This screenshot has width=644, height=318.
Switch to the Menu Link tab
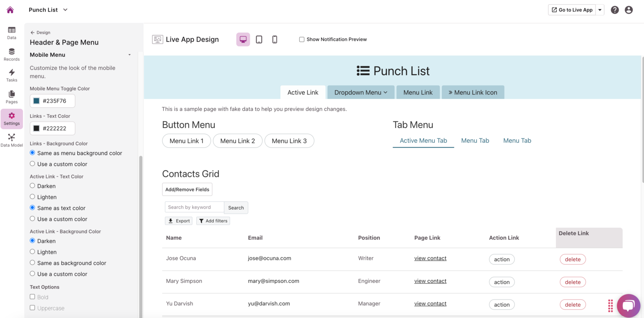tap(418, 92)
